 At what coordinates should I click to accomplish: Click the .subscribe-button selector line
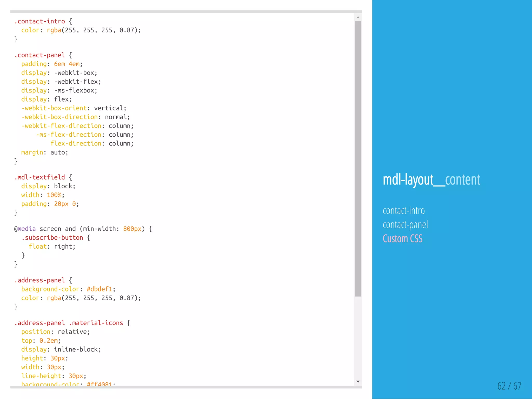point(56,237)
